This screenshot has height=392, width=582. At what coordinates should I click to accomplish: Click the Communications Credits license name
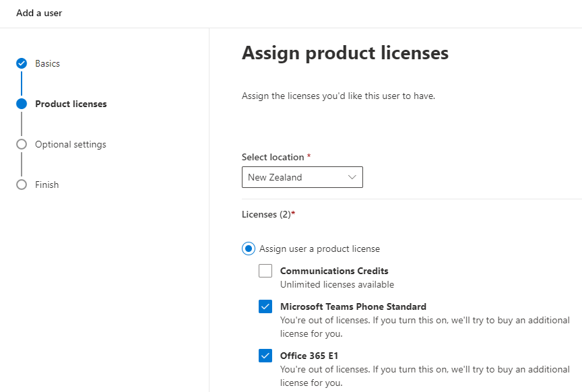point(334,271)
